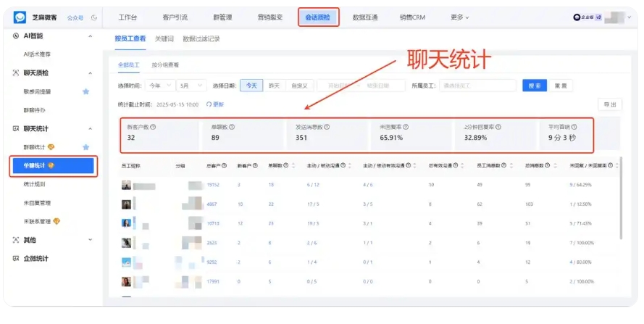644x324 pixels.
Task: Open 未回复管理 in sidebar
Action: coord(37,203)
